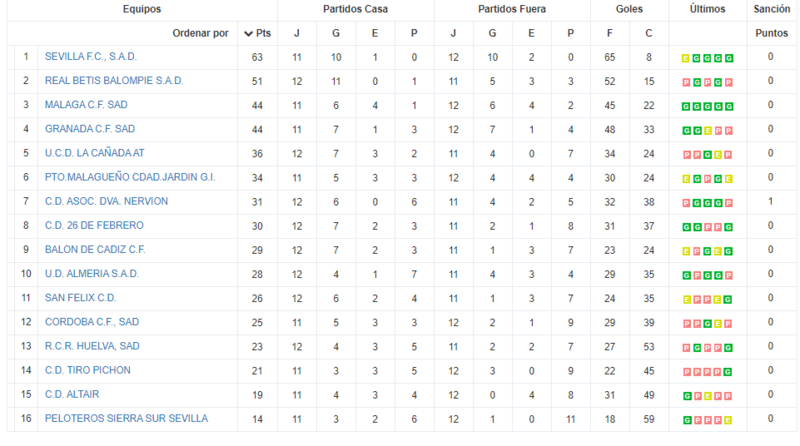This screenshot has height=446, width=800.
Task: Click the Pts column header
Action: [263, 33]
